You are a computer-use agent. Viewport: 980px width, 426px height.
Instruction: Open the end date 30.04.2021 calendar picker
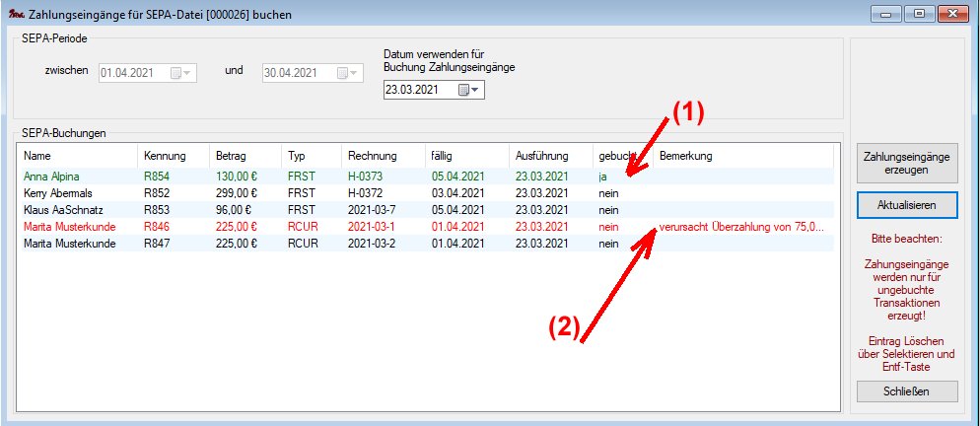point(345,72)
